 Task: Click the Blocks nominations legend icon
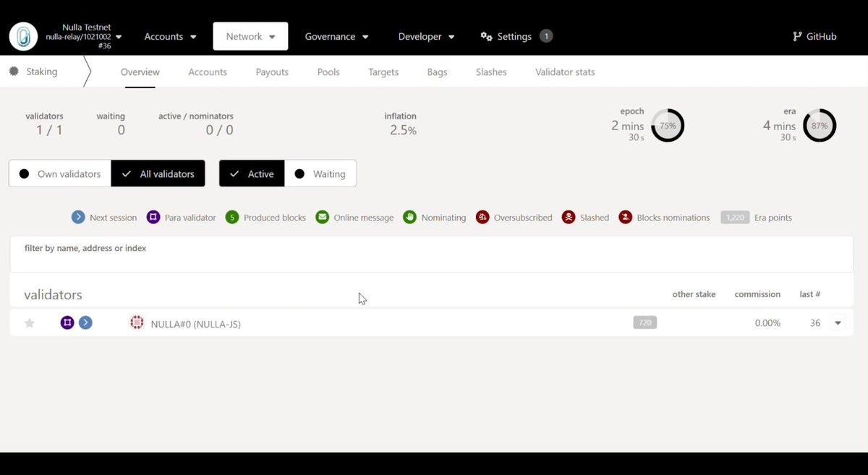(626, 217)
